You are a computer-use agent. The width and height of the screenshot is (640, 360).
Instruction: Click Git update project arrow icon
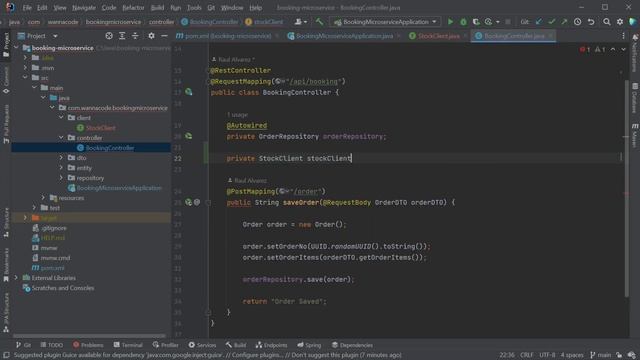(x=539, y=22)
